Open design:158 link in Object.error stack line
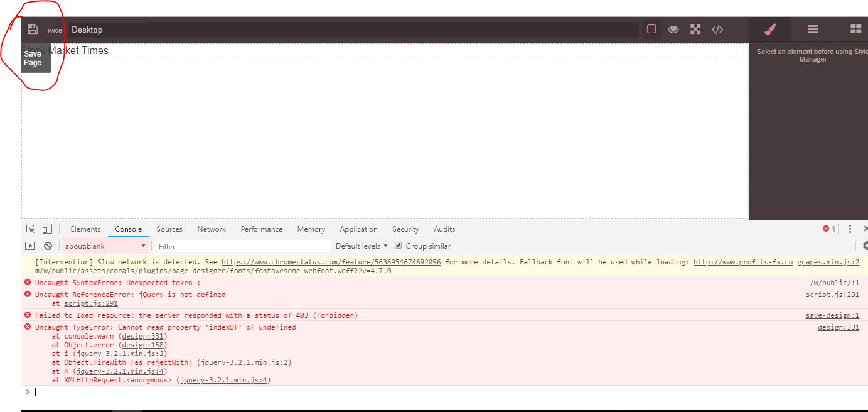This screenshot has height=412, width=868. pyautogui.click(x=142, y=345)
